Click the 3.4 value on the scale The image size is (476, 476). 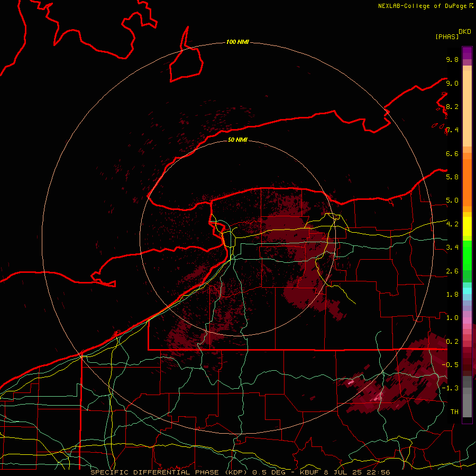[x=452, y=247]
